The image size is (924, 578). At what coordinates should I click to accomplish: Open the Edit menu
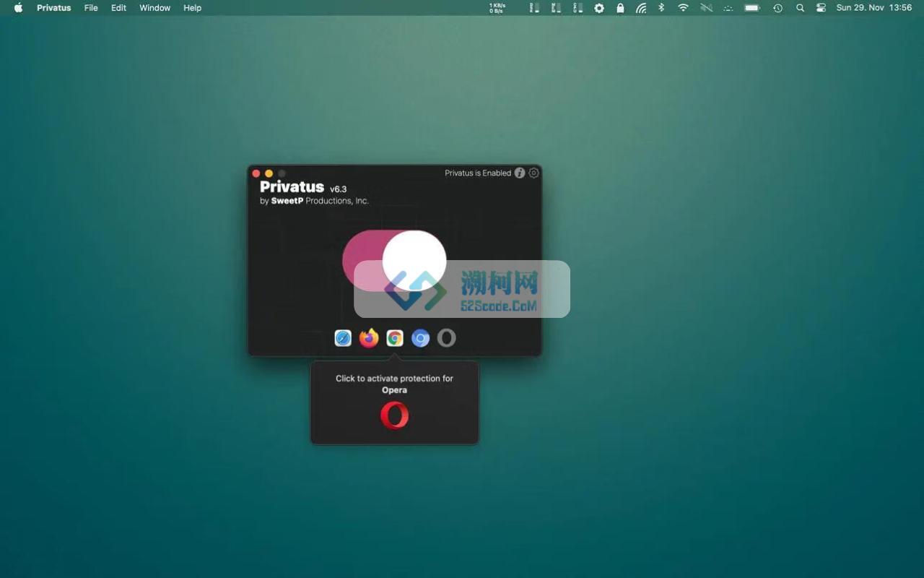coord(118,8)
